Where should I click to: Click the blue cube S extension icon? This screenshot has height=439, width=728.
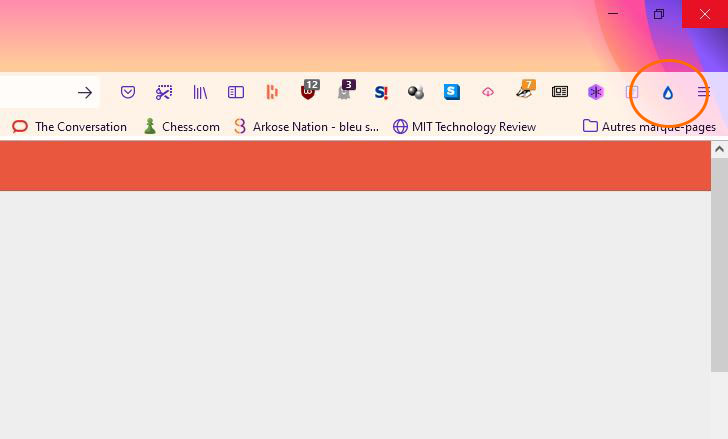pos(452,92)
